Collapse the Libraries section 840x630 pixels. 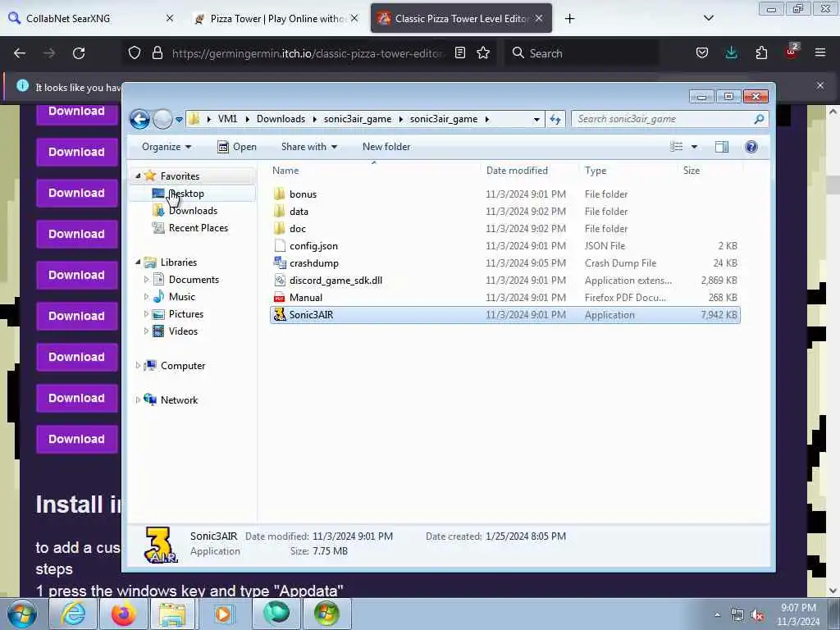tap(138, 262)
